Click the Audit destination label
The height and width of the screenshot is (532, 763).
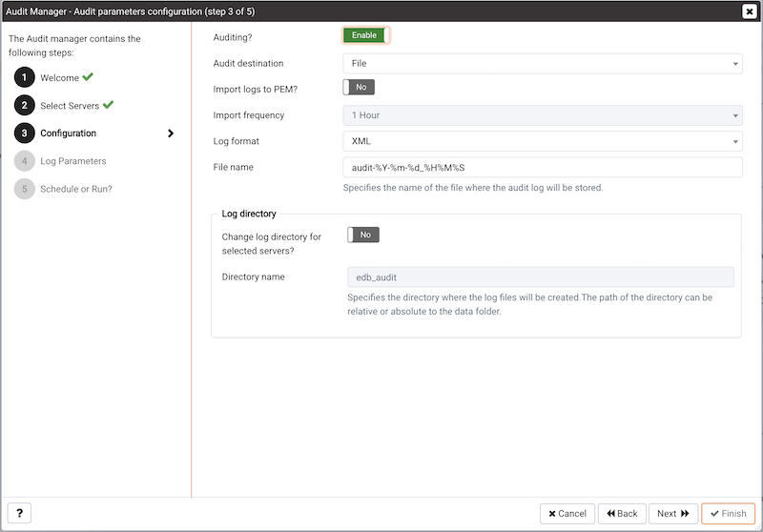click(248, 64)
